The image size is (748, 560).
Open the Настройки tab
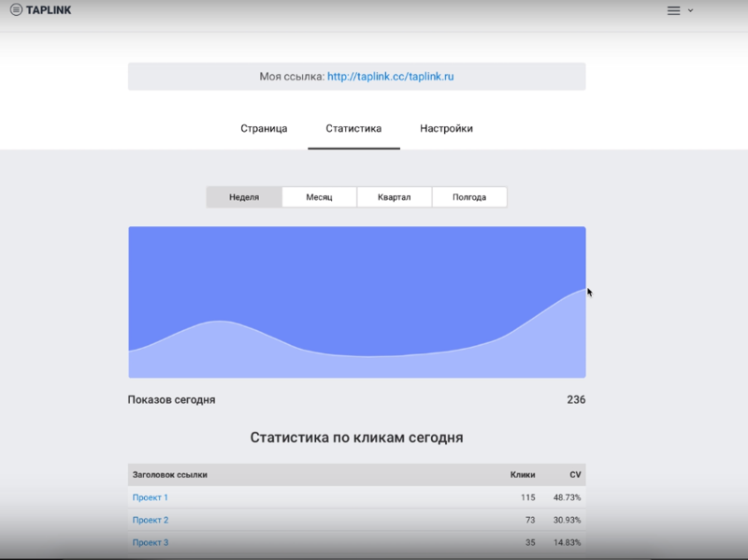[x=446, y=128]
